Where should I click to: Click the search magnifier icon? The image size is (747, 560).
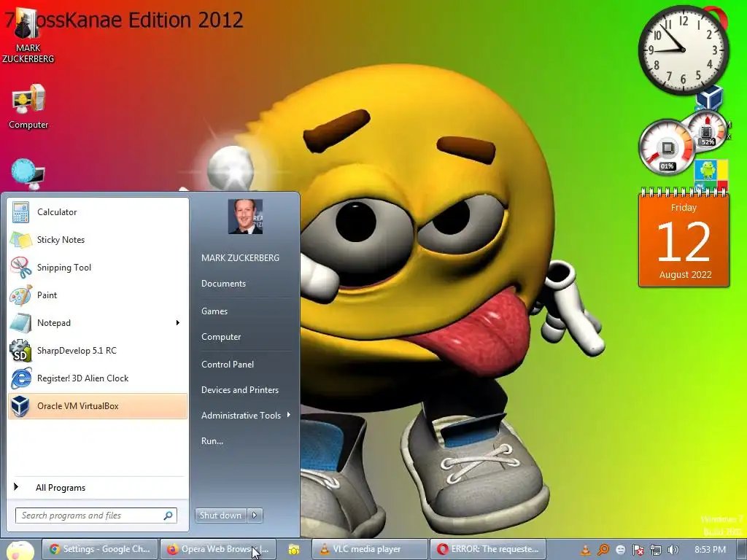coord(169,516)
